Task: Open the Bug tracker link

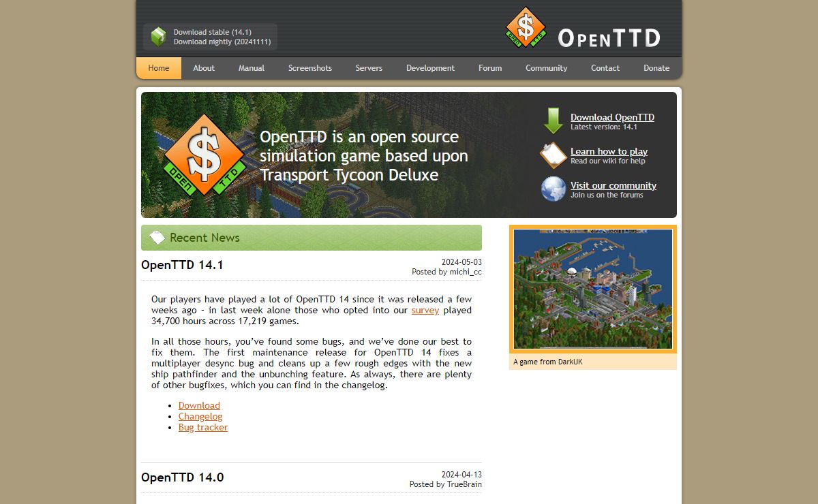Action: pyautogui.click(x=203, y=427)
